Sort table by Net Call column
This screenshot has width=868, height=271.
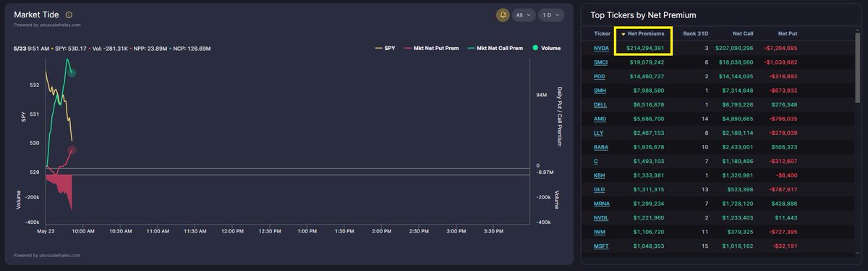coord(743,33)
